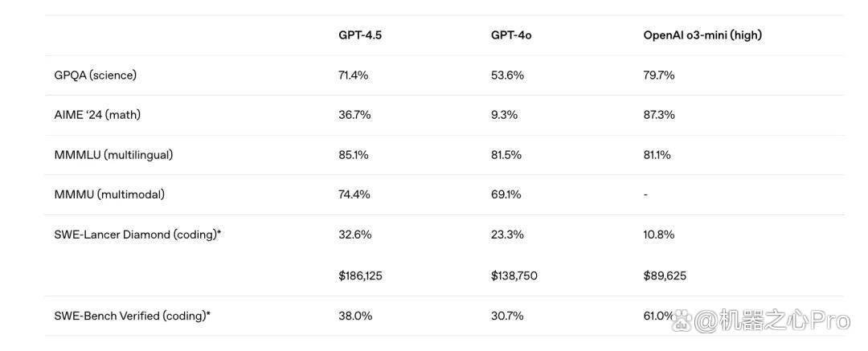Screen dimensions: 868x351
Task: Select the GPT-4o column header
Action: 511,35
